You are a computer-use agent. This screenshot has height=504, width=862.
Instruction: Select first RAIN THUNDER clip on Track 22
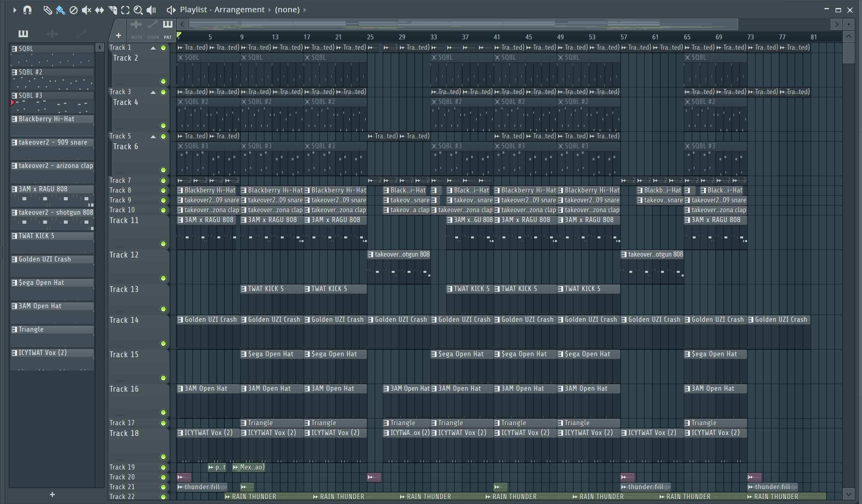pyautogui.click(x=268, y=497)
